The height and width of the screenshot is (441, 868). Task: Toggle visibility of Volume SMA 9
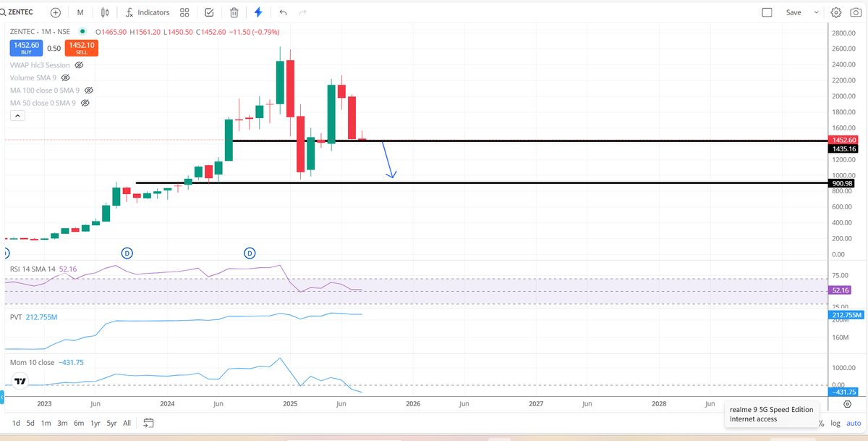65,77
